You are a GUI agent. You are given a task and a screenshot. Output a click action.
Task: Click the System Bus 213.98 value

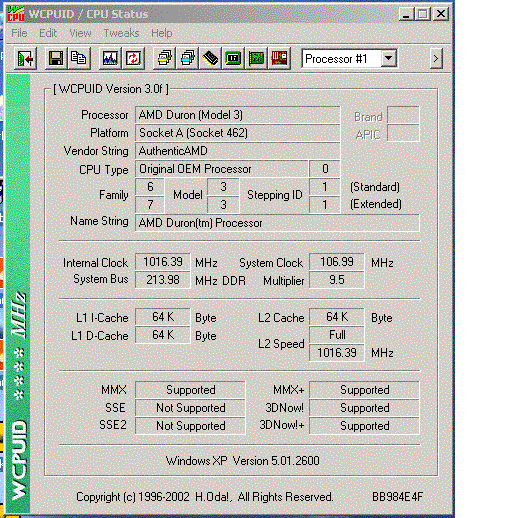[x=163, y=280]
